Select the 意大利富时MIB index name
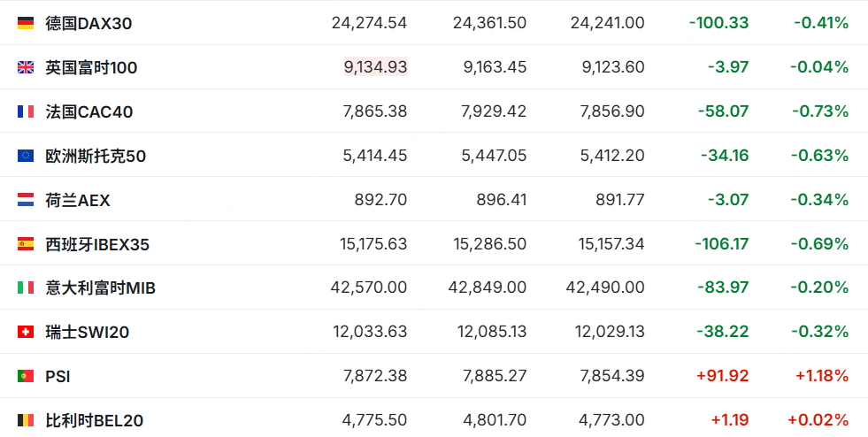The image size is (868, 437). pyautogui.click(x=100, y=287)
